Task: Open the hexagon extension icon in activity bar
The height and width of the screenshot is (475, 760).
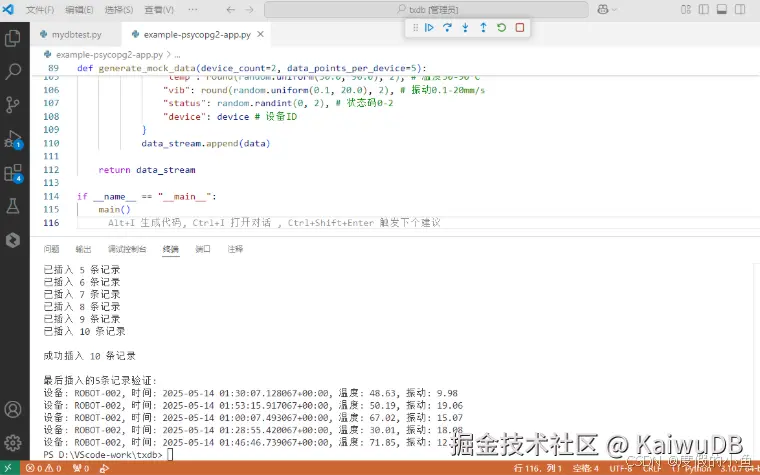Action: click(x=13, y=240)
